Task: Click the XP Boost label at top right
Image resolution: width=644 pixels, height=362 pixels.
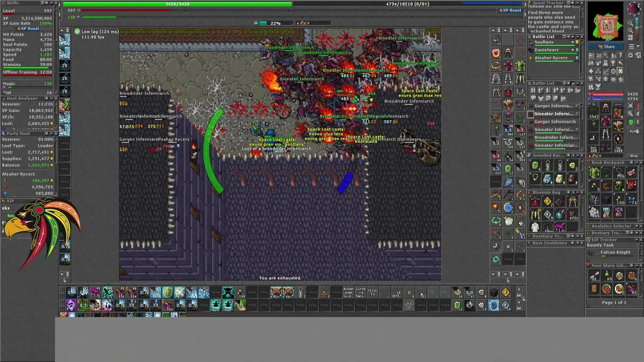Action: click(x=510, y=11)
